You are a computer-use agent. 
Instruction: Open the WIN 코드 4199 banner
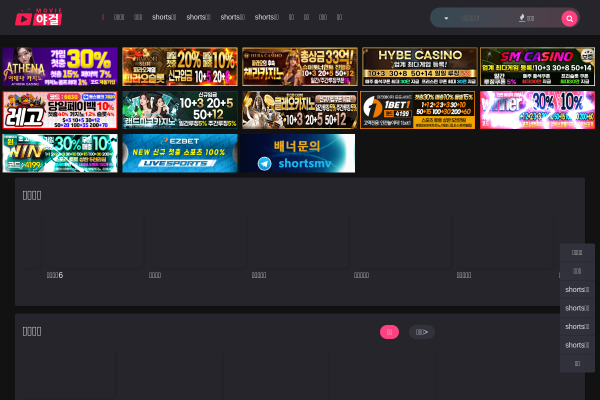[x=60, y=153]
